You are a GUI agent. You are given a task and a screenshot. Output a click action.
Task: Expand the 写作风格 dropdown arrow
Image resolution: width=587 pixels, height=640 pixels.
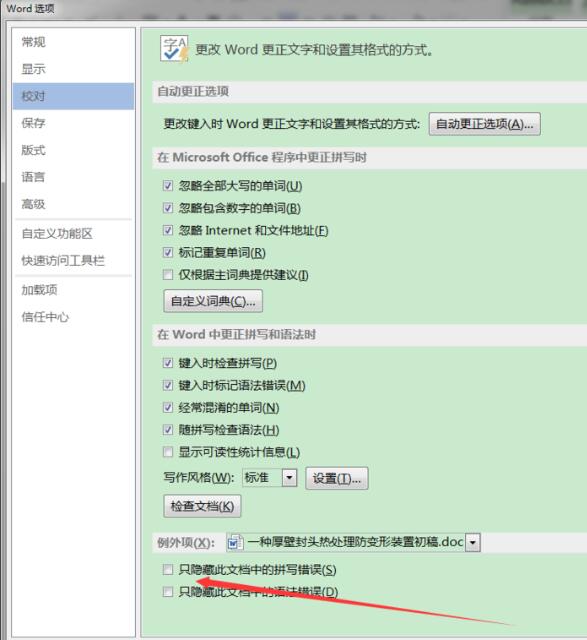(289, 478)
